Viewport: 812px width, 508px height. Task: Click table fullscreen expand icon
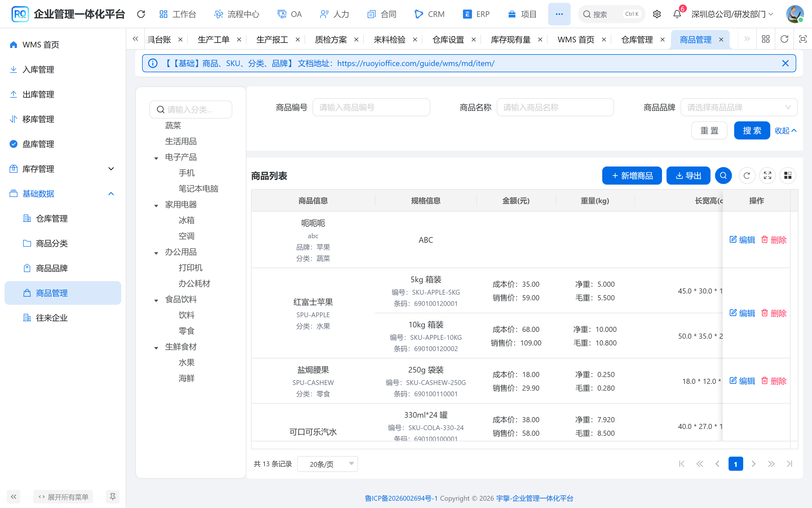coord(767,175)
